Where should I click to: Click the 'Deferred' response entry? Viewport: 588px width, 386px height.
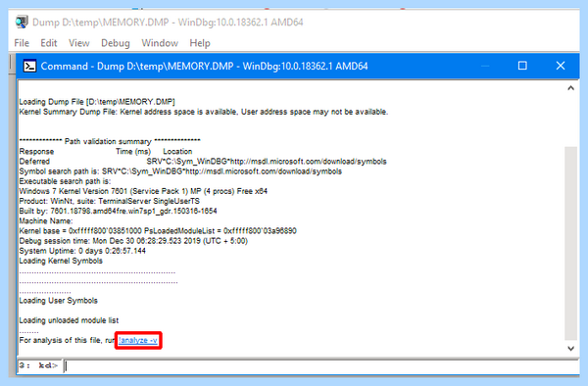(x=34, y=162)
